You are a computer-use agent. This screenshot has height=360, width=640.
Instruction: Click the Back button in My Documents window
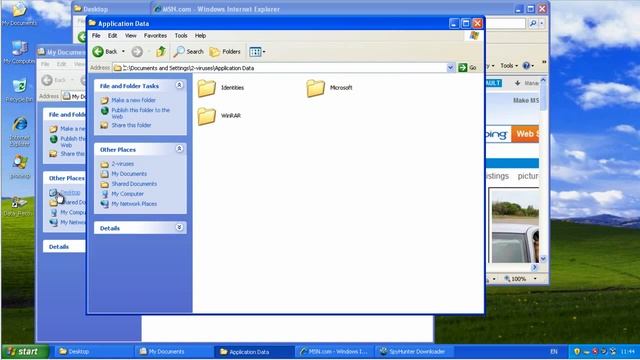point(53,80)
